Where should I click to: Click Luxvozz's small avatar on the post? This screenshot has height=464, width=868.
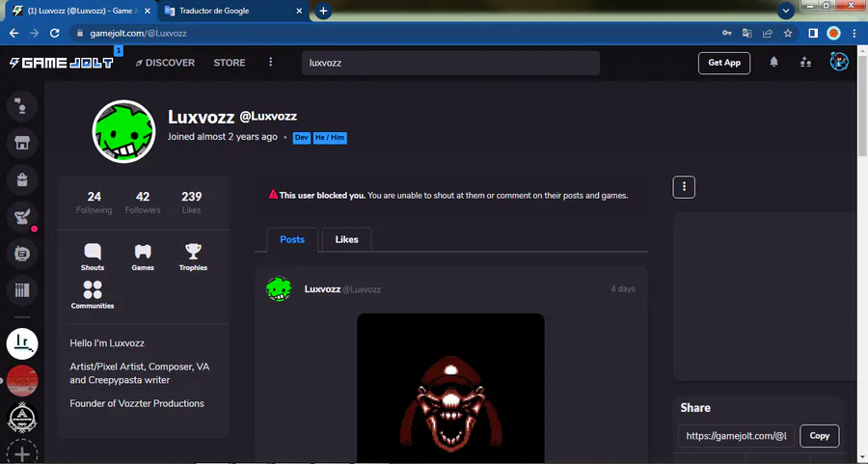(x=279, y=289)
